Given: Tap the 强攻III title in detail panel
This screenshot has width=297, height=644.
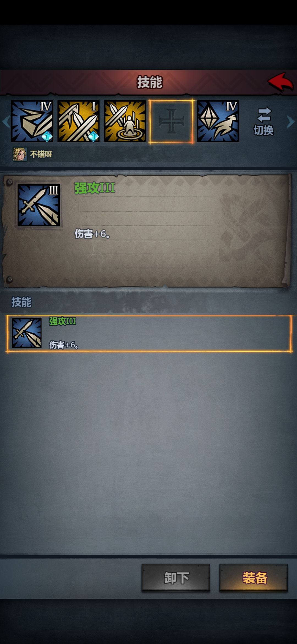Looking at the screenshot, I should (95, 188).
